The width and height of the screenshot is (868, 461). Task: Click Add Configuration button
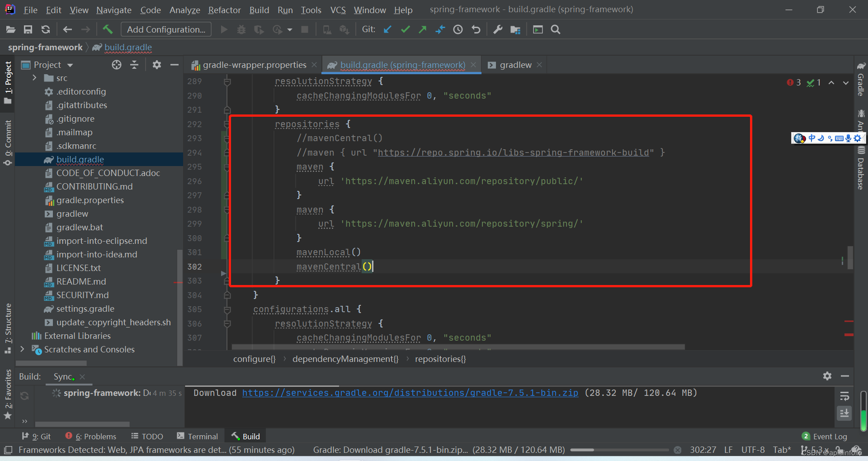[166, 29]
